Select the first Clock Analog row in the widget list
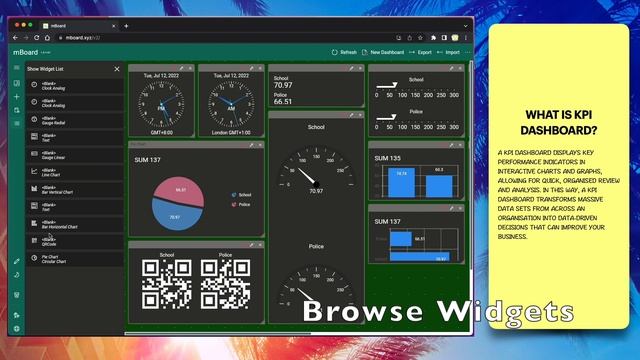This screenshot has height=360, width=640. pyautogui.click(x=75, y=86)
